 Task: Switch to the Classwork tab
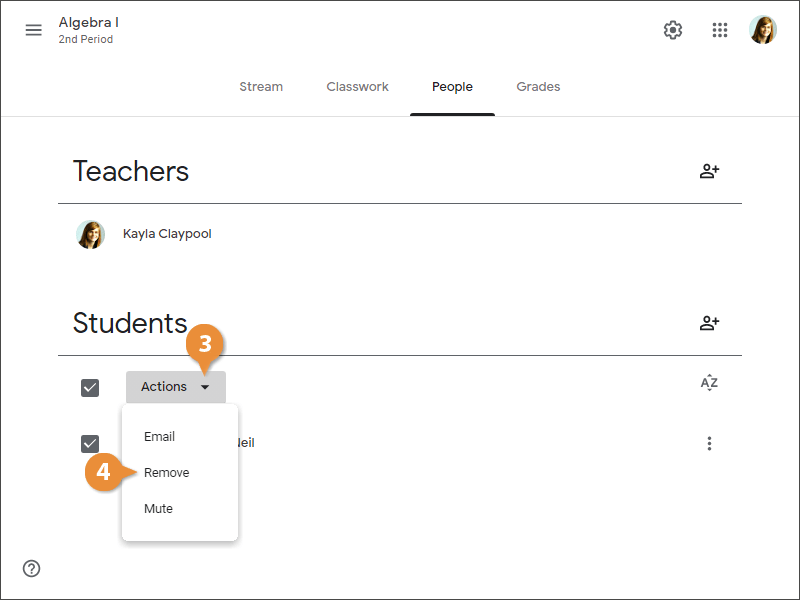point(357,87)
